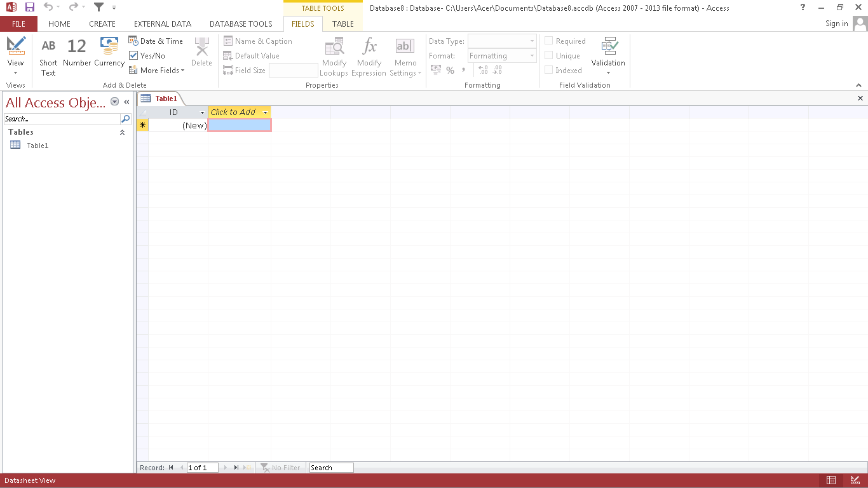Apply comma number formatting

point(463,71)
